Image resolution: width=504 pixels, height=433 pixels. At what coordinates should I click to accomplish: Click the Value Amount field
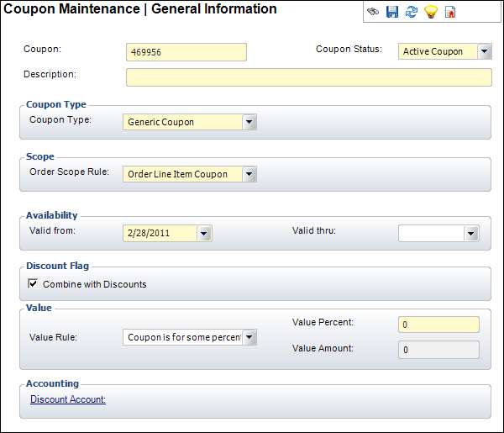(x=438, y=350)
